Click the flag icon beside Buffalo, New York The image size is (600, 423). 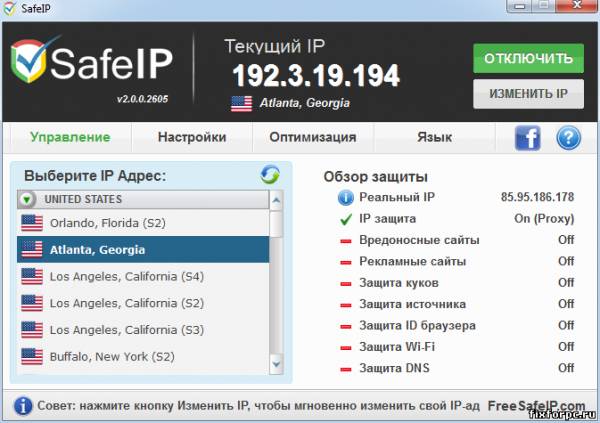32,357
